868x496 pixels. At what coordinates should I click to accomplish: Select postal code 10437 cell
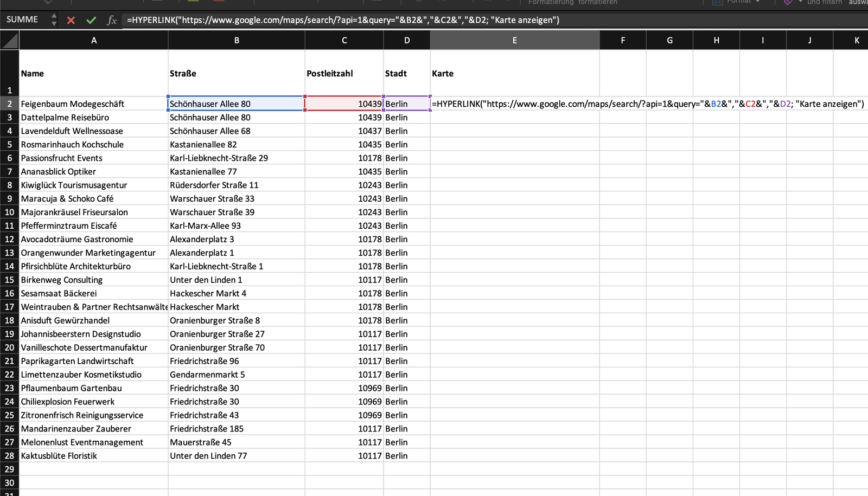click(344, 131)
